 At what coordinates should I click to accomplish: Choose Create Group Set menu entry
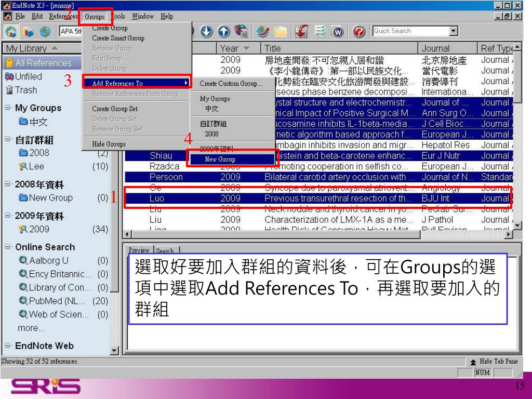tap(115, 109)
